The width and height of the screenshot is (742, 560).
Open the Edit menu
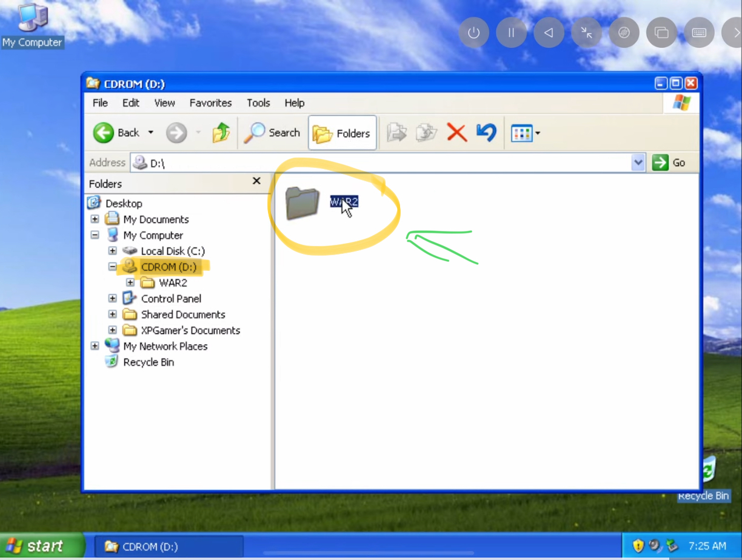pyautogui.click(x=131, y=103)
